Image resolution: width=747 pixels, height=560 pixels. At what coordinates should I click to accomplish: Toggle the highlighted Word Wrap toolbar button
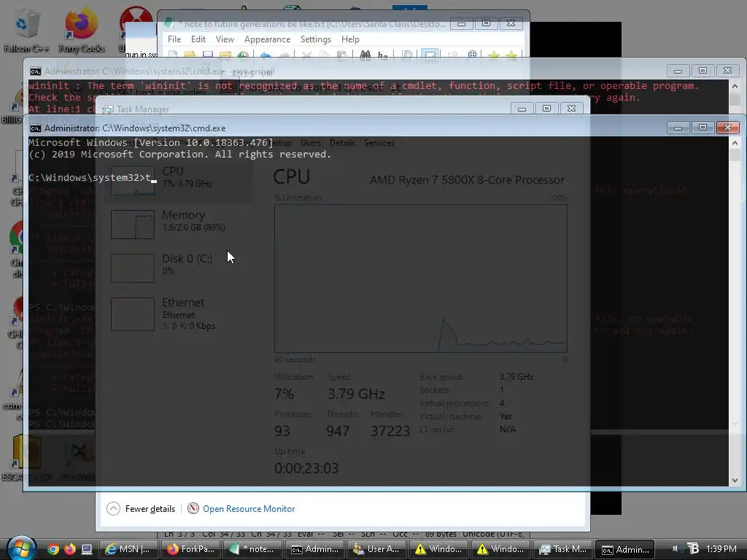coord(430,55)
